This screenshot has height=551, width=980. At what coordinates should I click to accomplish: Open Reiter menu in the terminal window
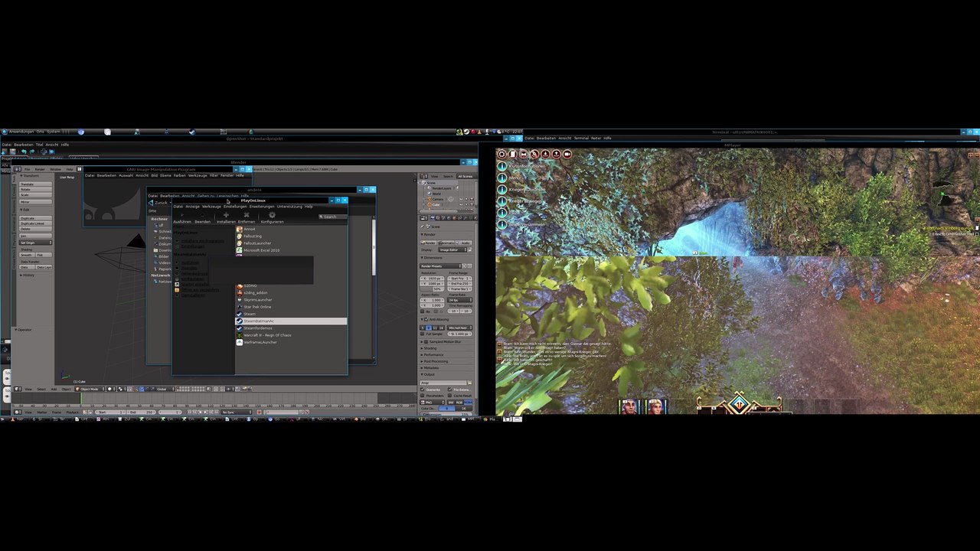[596, 139]
